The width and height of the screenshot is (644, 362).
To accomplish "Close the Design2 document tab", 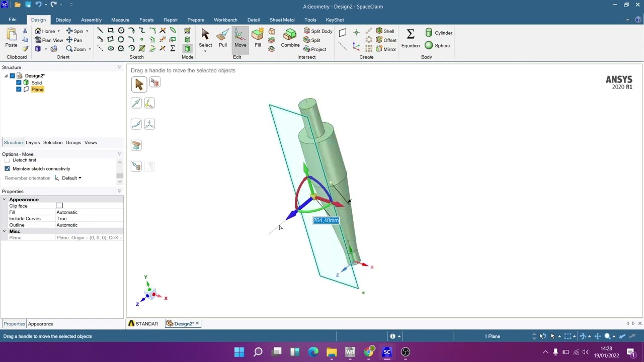I will point(197,323).
